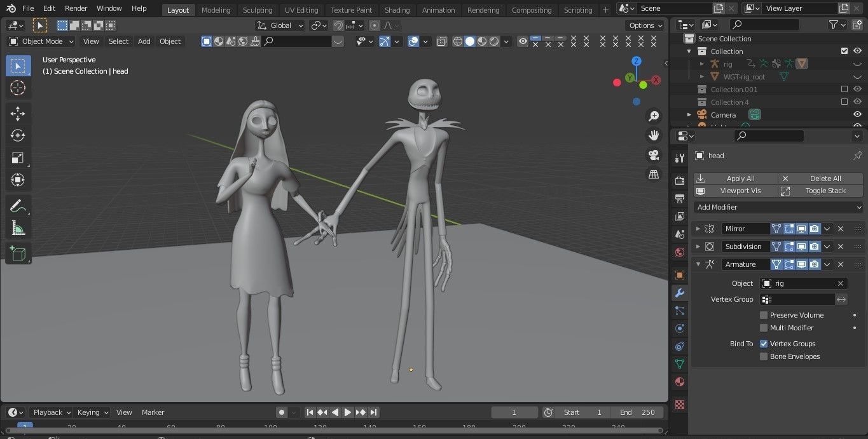Switch perspective/orthographic grid icon
Screen dimensions: 868x439
coord(653,174)
